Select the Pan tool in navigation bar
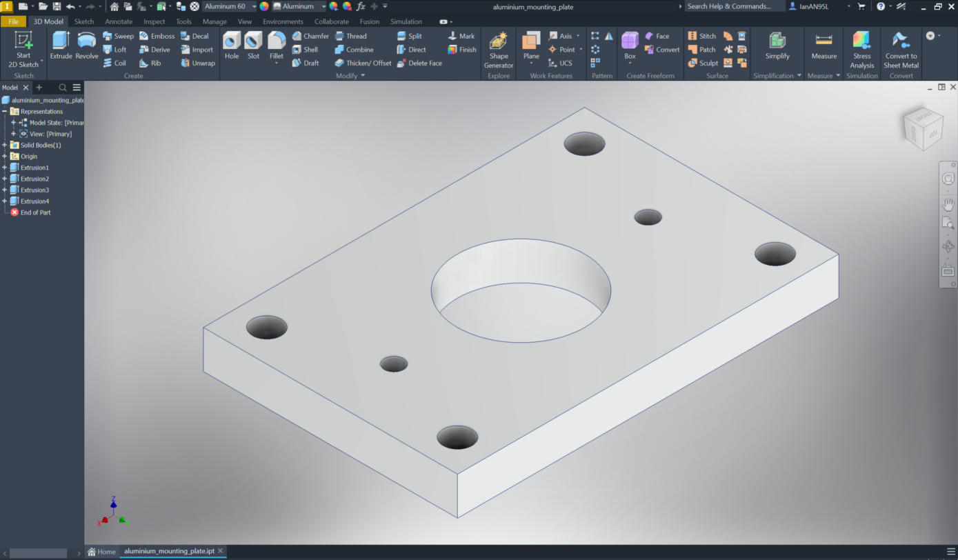The height and width of the screenshot is (560, 958). 948,205
